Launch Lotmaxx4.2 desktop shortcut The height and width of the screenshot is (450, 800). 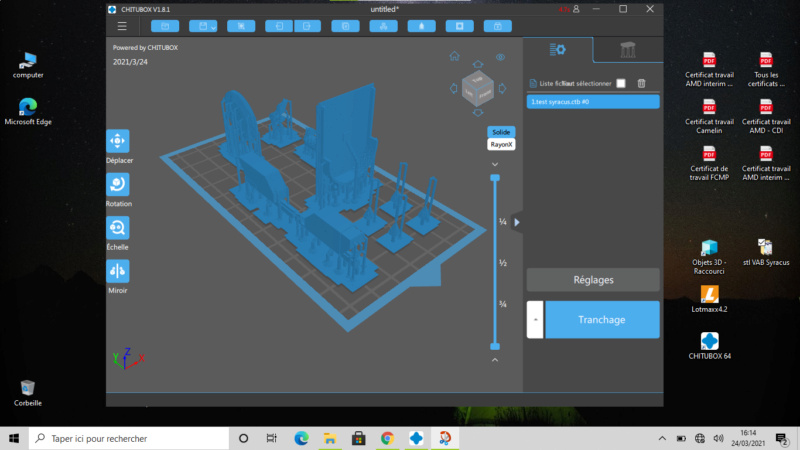click(709, 299)
